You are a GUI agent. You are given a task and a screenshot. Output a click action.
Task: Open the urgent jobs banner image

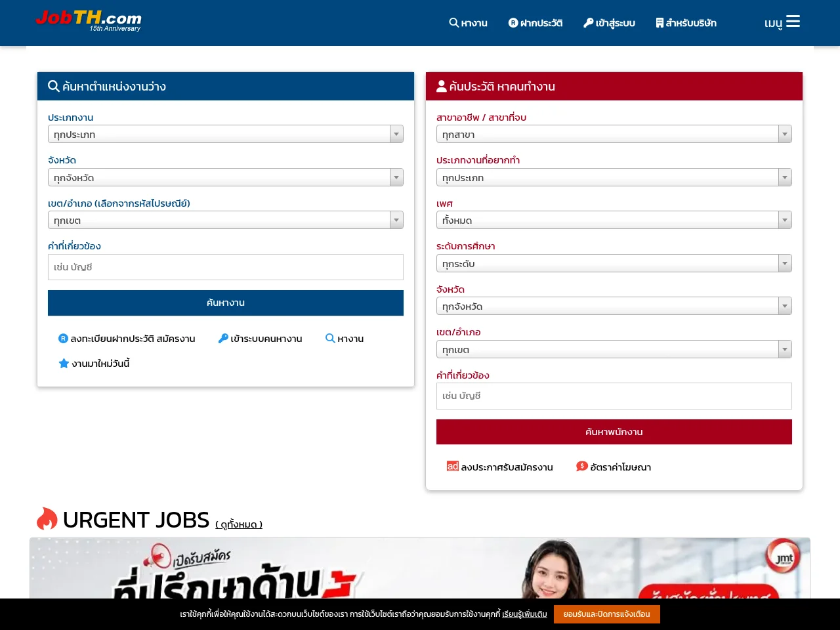point(420,568)
